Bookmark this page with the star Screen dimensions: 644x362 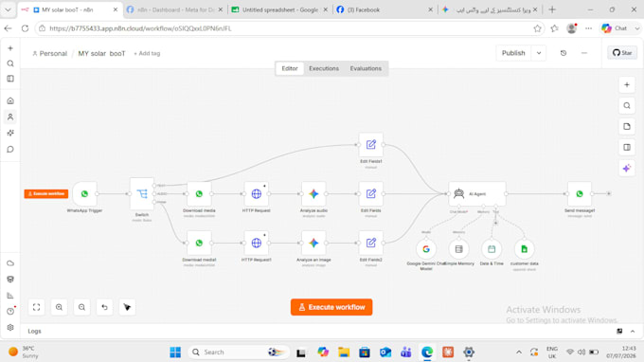[537, 28]
